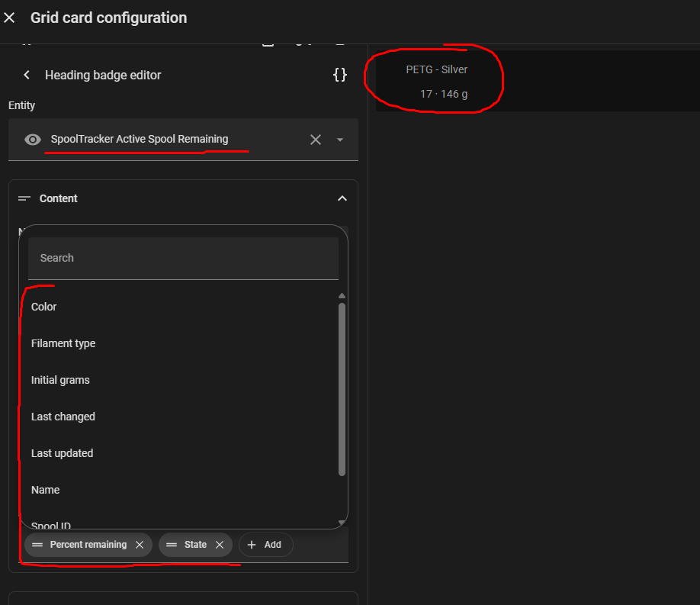
Task: Select the Initial grams option
Action: coord(60,380)
